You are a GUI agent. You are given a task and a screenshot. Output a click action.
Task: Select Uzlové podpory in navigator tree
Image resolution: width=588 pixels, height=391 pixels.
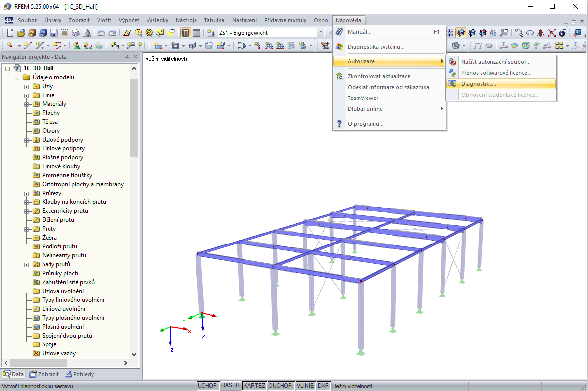tap(63, 140)
